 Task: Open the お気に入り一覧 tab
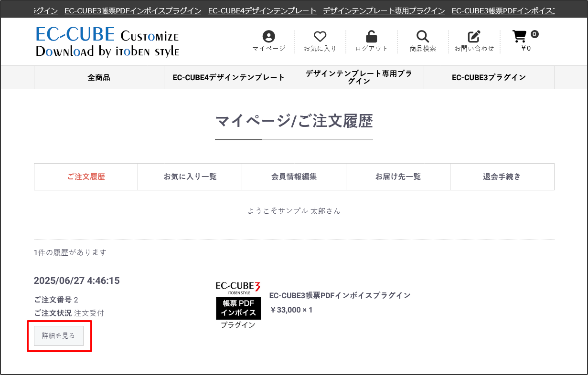click(x=190, y=177)
